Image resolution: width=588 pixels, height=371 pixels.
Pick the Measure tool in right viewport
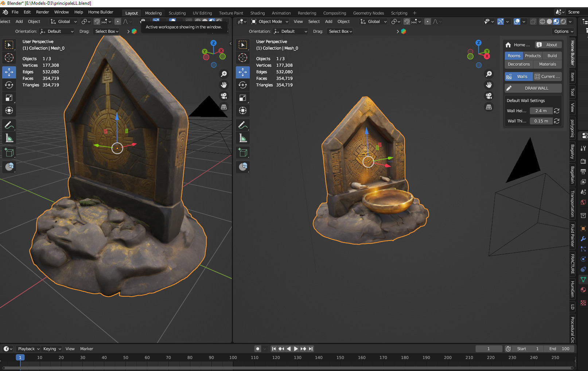(x=243, y=138)
